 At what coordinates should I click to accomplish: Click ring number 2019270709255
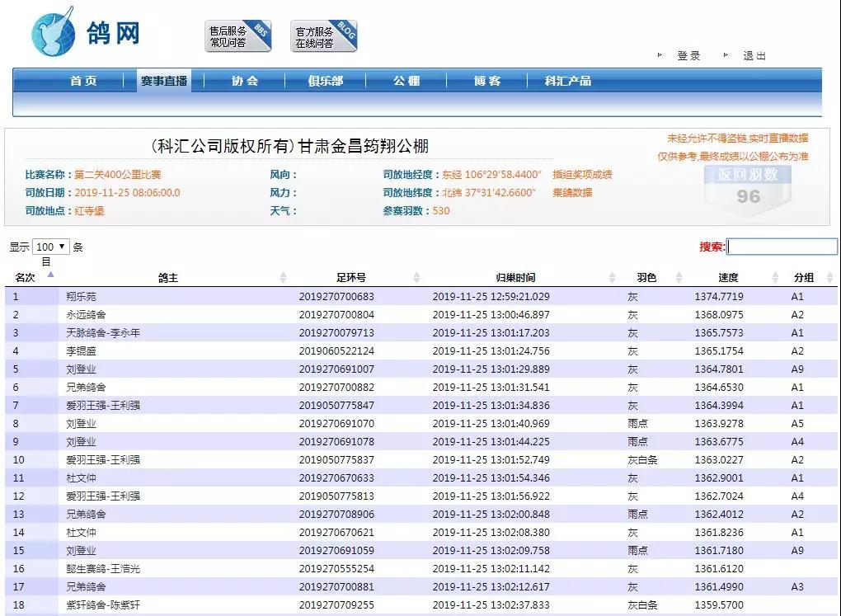[x=337, y=604]
